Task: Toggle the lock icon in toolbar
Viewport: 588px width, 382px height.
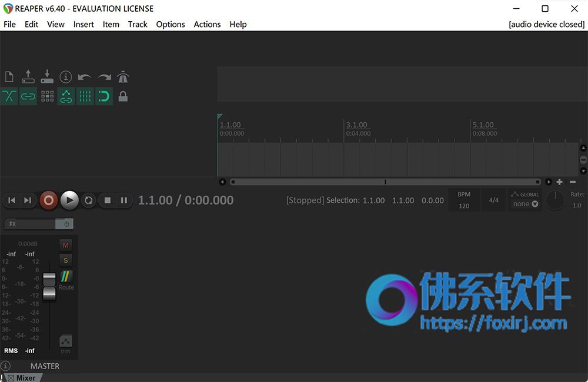Action: [x=123, y=96]
